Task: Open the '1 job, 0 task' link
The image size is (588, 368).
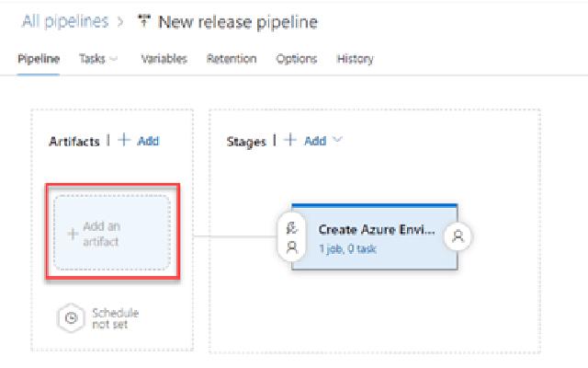Action: [346, 248]
